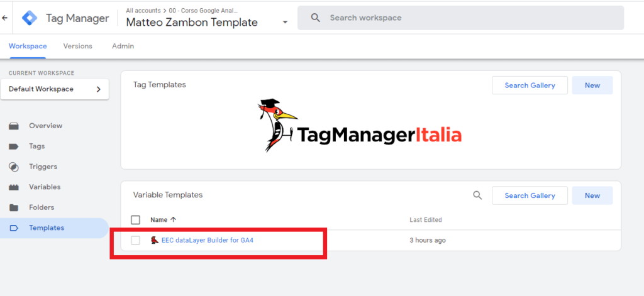
Task: Click the Templates icon in sidebar
Action: pyautogui.click(x=14, y=228)
